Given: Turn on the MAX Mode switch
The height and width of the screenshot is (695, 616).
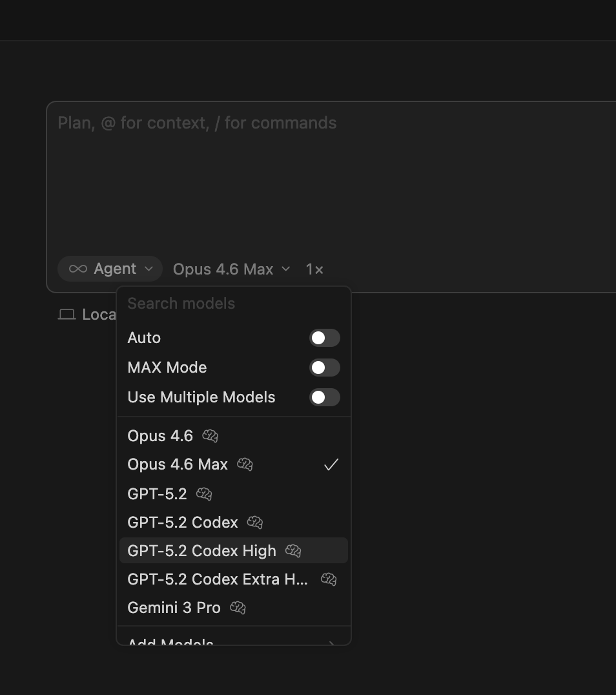Looking at the screenshot, I should pyautogui.click(x=324, y=368).
